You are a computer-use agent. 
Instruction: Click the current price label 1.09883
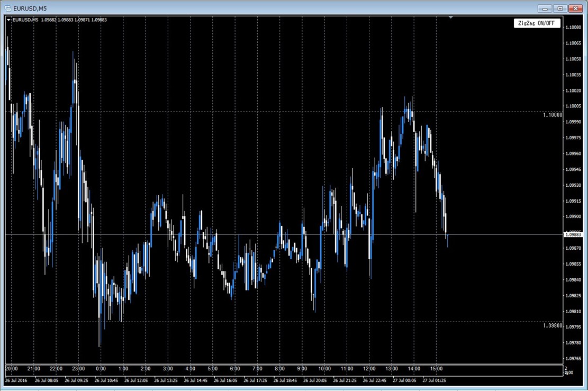pos(573,235)
